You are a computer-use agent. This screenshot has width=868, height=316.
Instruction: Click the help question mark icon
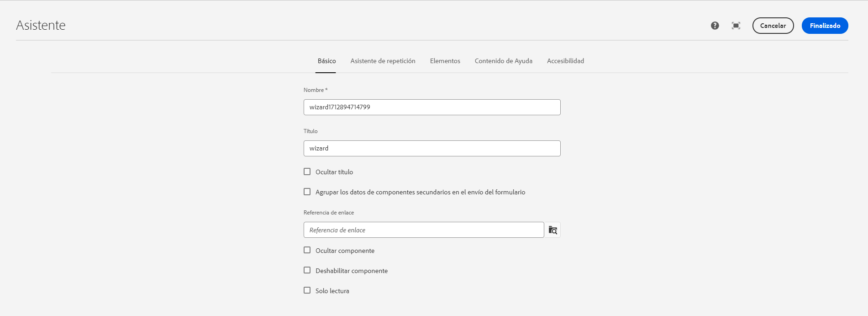point(715,26)
